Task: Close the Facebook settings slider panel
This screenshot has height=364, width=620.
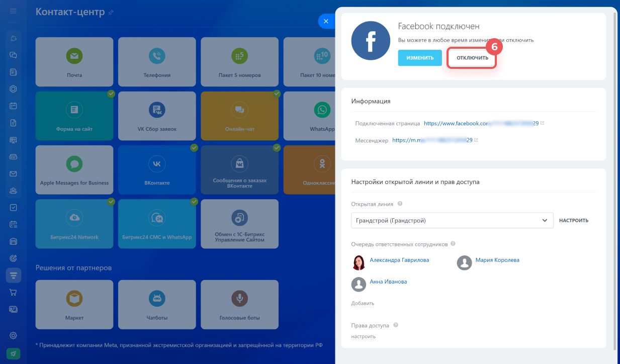Action: point(326,21)
